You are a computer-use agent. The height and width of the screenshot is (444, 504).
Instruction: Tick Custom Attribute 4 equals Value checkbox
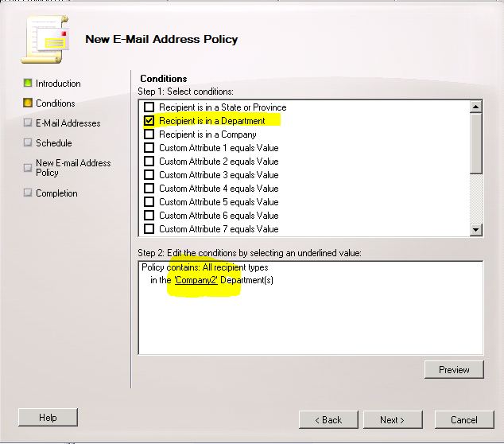point(149,189)
